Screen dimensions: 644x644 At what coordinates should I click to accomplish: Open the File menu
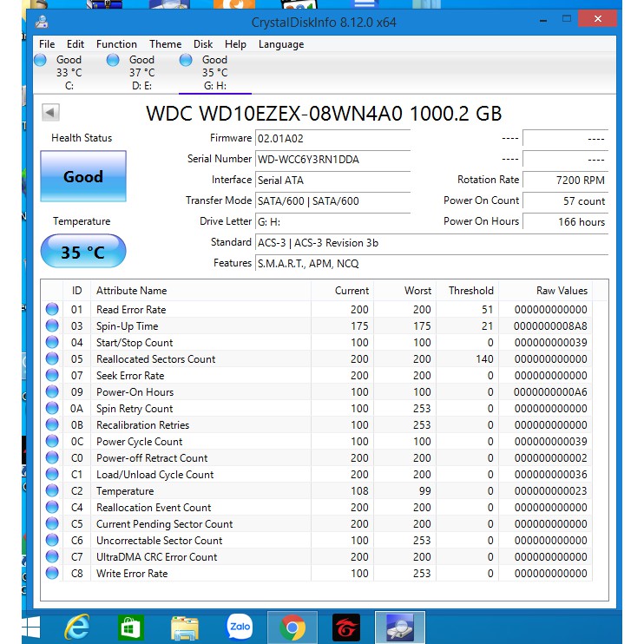click(47, 44)
